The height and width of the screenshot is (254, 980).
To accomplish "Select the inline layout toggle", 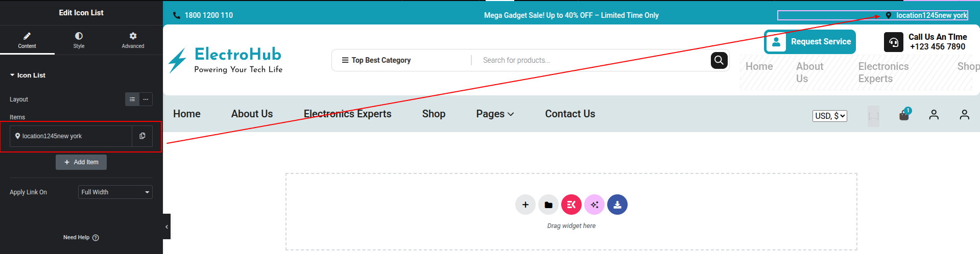I will 146,99.
